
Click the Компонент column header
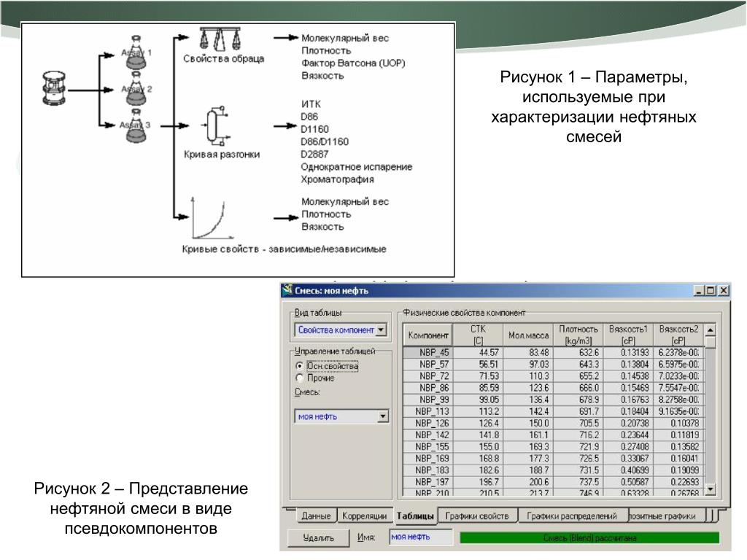click(427, 335)
